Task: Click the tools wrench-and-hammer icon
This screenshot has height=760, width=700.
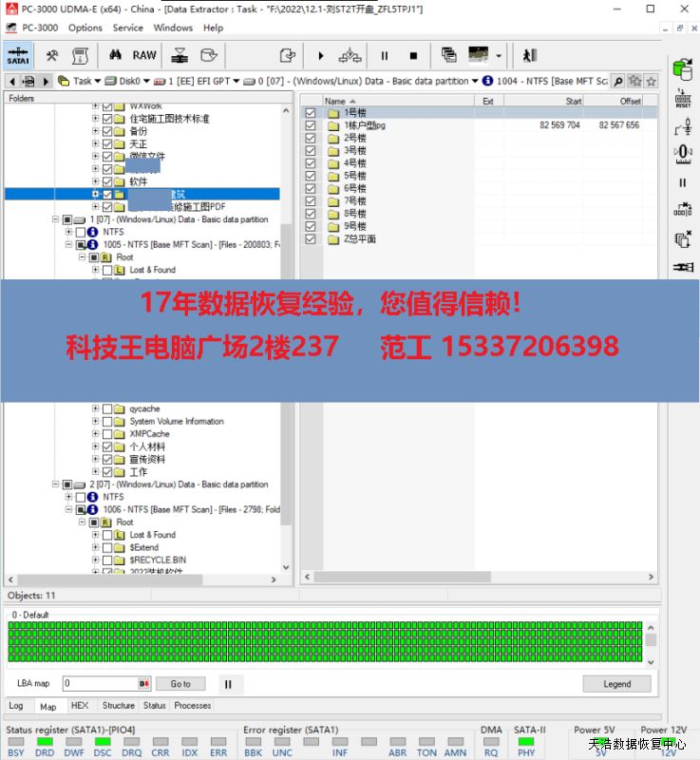Action: pyautogui.click(x=52, y=55)
